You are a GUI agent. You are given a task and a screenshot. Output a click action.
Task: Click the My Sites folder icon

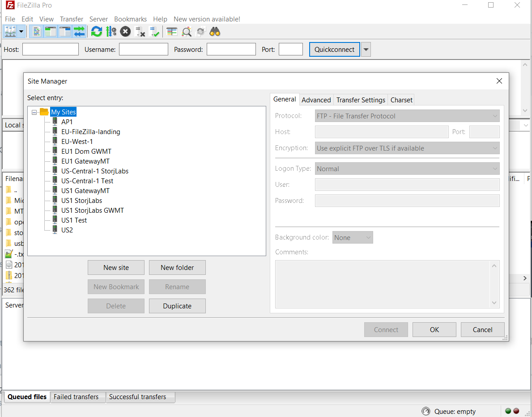pos(44,112)
